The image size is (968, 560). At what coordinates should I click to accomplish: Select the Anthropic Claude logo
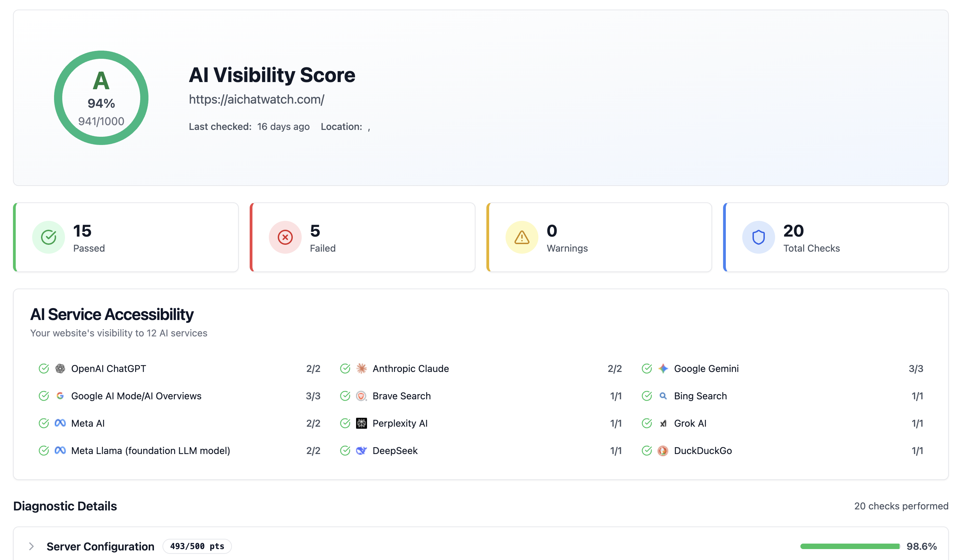tap(361, 369)
